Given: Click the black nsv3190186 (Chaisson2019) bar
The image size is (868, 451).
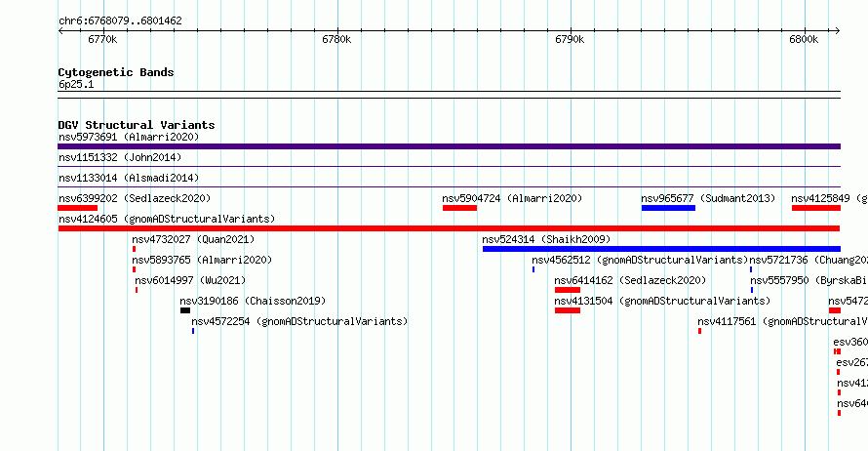Looking at the screenshot, I should (185, 310).
